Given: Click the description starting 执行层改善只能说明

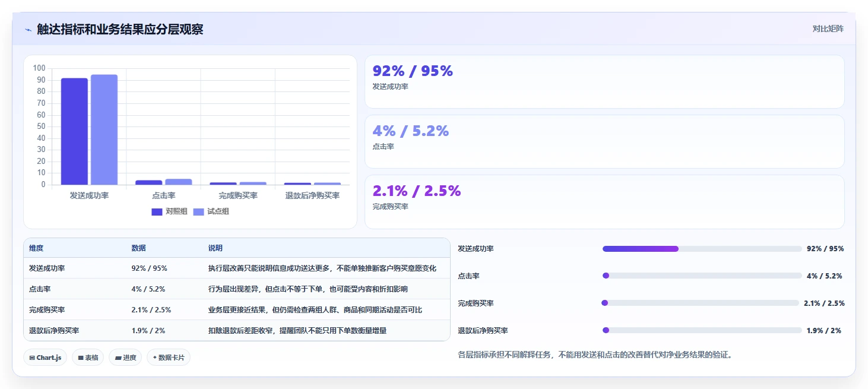Looking at the screenshot, I should (x=322, y=268).
